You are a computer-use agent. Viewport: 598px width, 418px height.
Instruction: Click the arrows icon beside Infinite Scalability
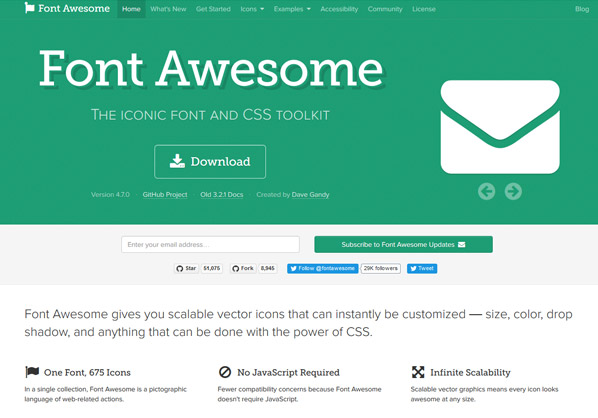coord(418,372)
